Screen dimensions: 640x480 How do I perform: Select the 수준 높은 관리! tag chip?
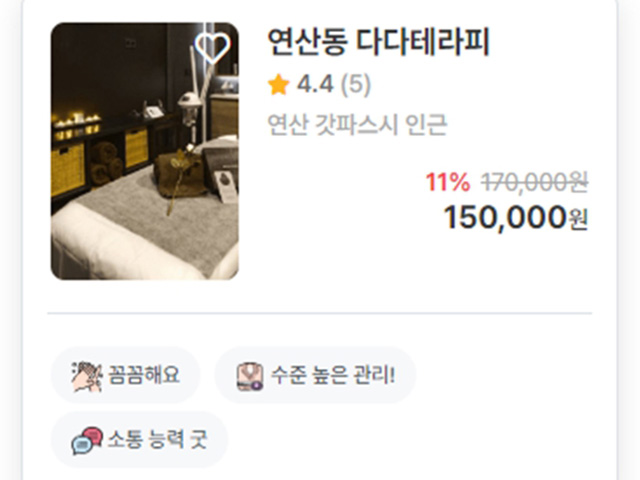(x=315, y=375)
